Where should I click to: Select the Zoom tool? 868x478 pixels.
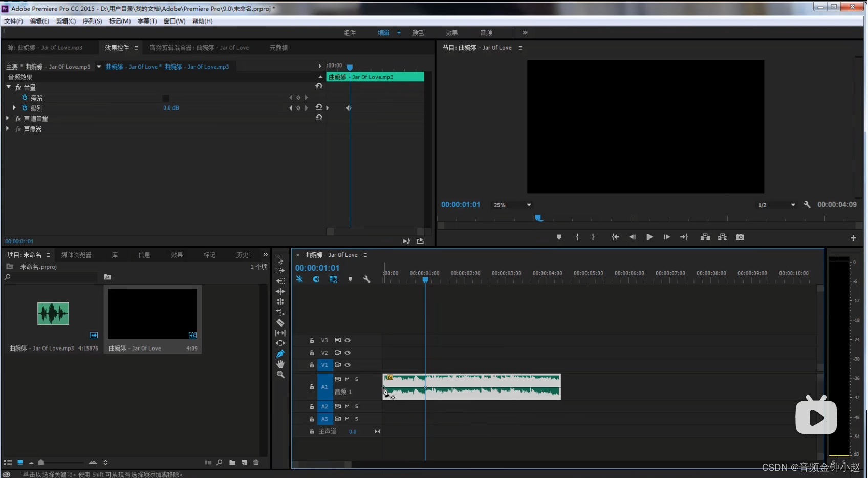[280, 375]
